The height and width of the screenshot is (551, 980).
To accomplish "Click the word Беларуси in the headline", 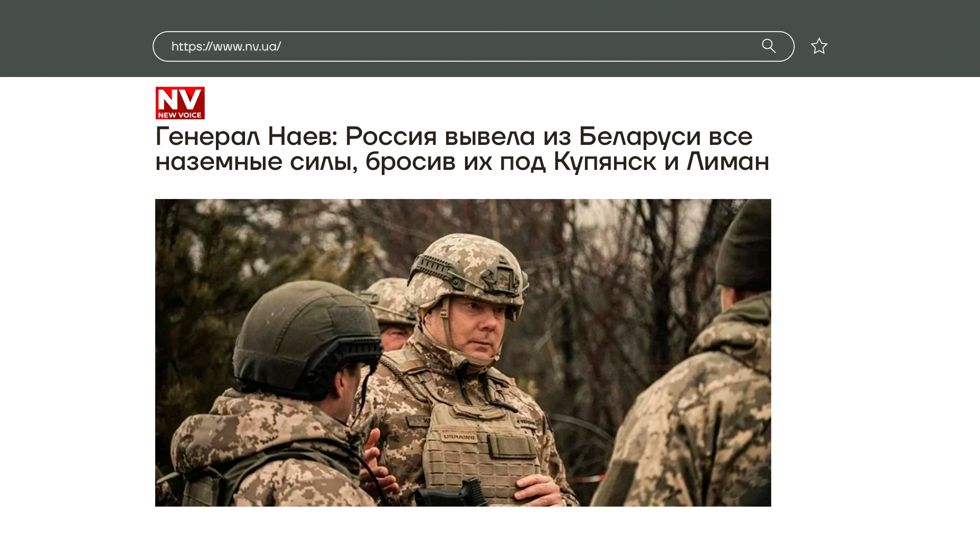I will (640, 136).
